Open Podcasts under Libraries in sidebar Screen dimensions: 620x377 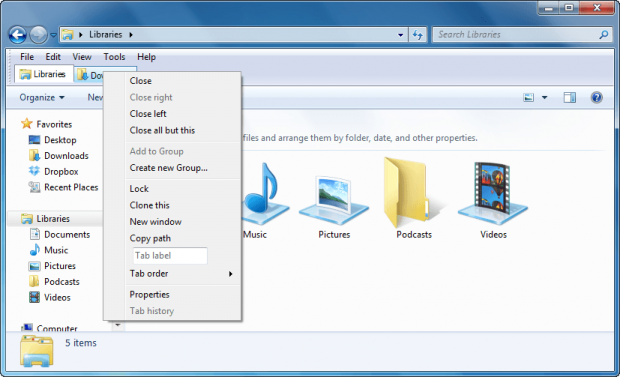62,282
